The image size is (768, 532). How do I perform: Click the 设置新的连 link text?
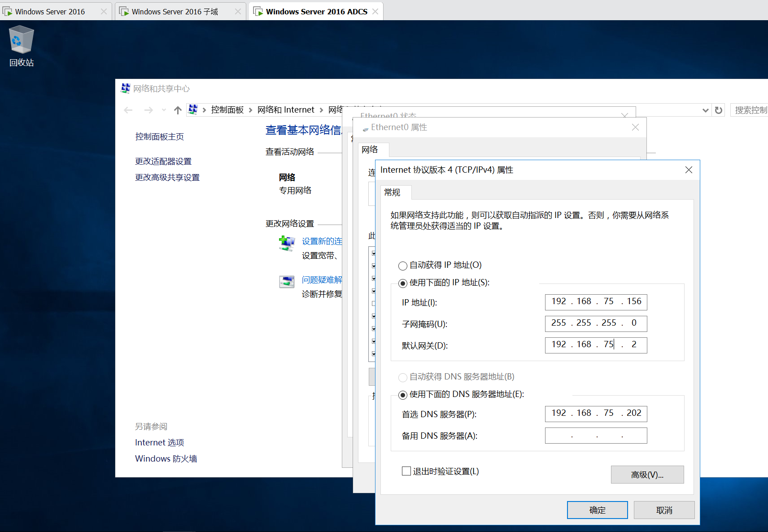click(x=322, y=241)
